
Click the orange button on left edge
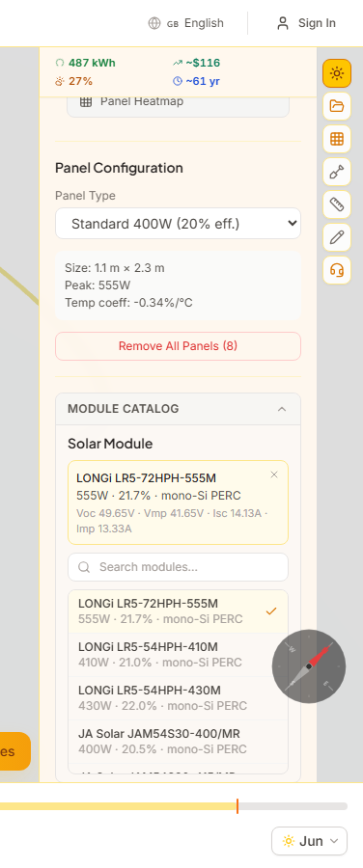coord(14,751)
